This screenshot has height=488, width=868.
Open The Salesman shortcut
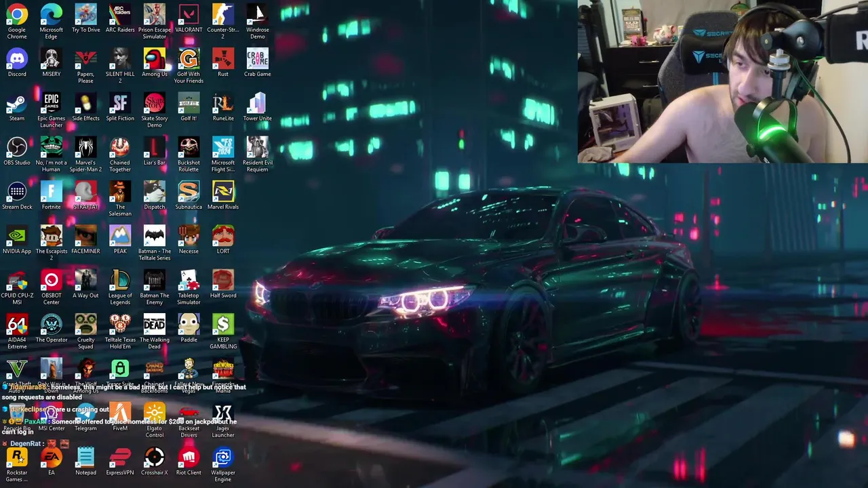pos(120,192)
